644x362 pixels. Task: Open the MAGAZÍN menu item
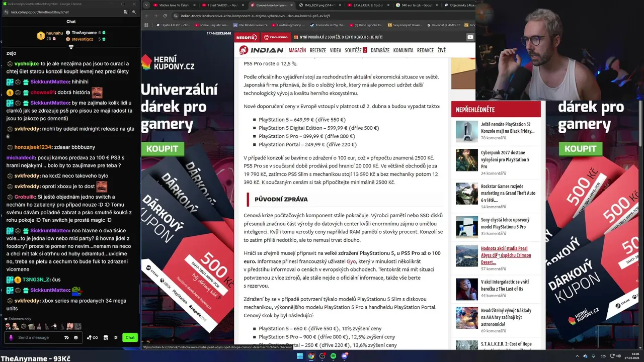297,50
